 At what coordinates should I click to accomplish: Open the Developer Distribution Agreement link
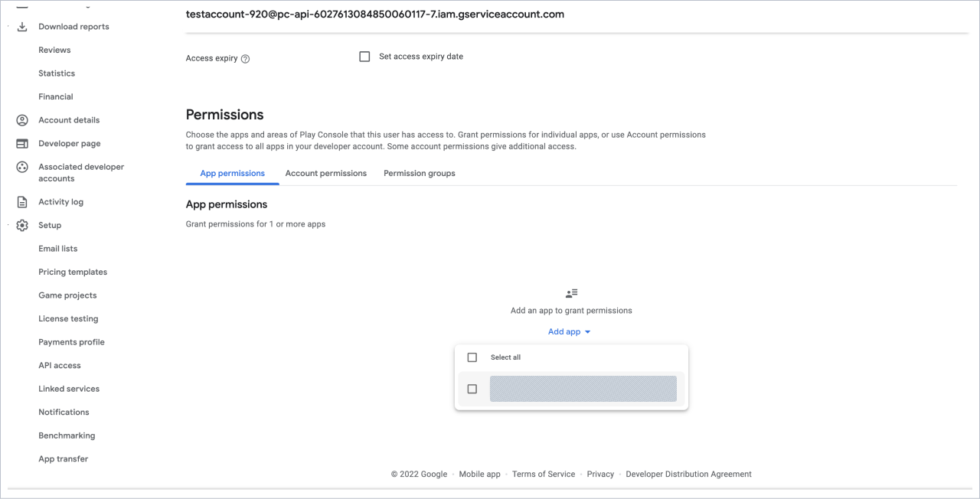(x=688, y=475)
